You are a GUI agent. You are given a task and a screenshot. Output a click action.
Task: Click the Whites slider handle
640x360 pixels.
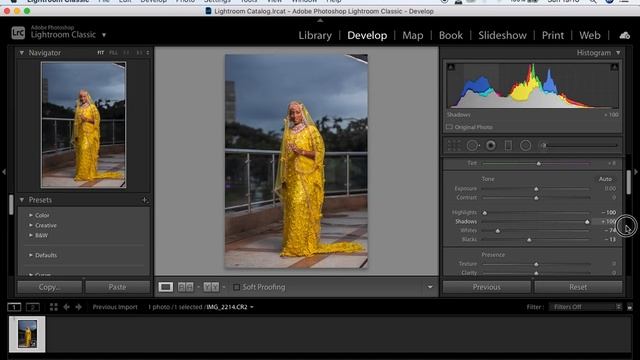click(x=498, y=231)
